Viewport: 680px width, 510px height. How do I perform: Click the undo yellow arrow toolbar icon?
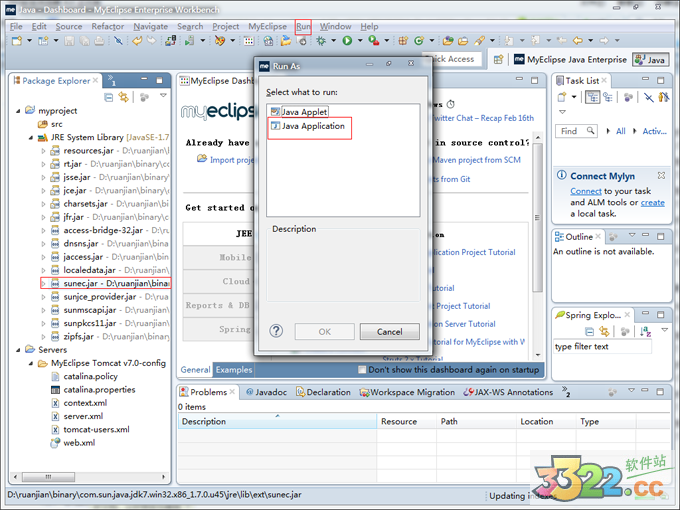click(137, 41)
